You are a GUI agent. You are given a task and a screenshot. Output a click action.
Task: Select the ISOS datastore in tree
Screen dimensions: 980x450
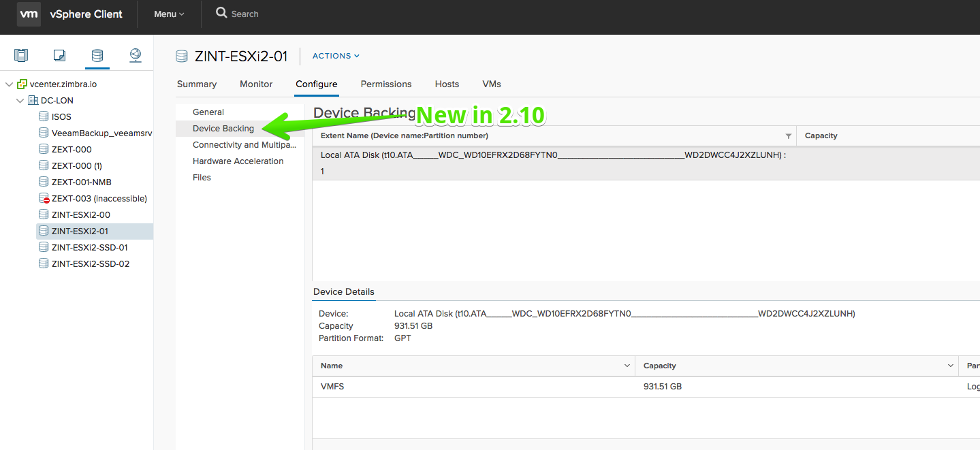pos(61,116)
